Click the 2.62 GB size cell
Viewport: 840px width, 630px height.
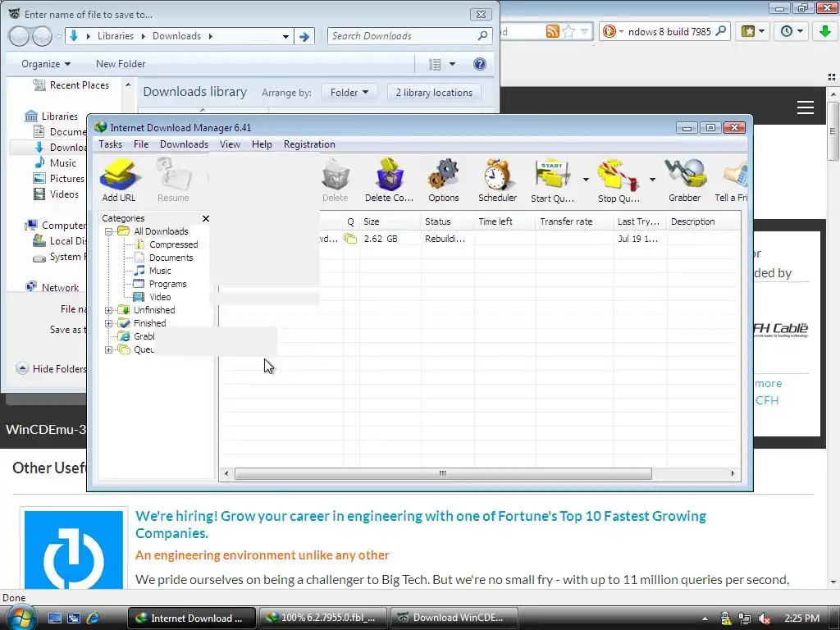381,239
